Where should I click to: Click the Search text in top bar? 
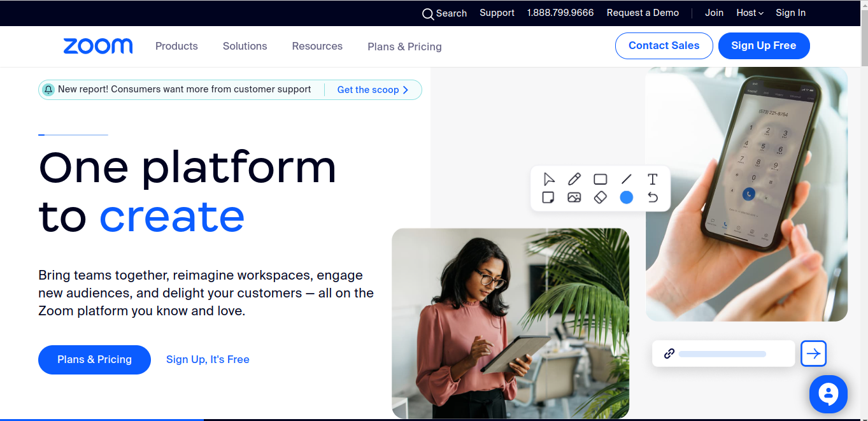click(452, 13)
